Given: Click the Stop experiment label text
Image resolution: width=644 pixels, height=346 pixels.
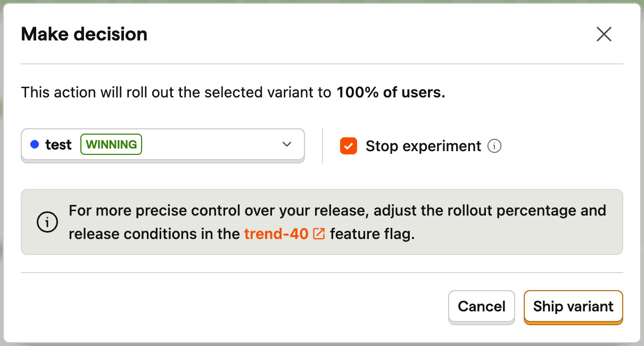Looking at the screenshot, I should (424, 146).
